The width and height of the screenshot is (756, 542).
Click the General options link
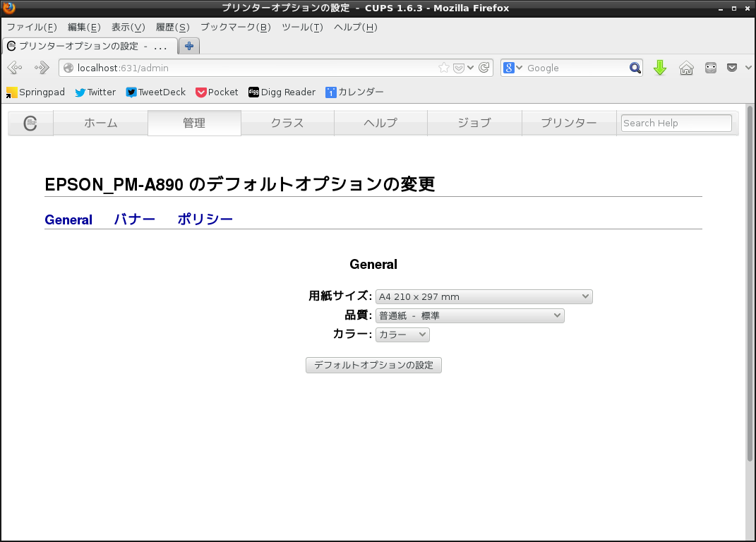[x=68, y=220]
